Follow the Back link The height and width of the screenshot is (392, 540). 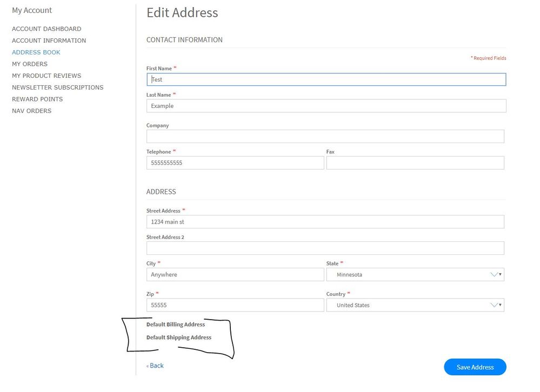[156, 366]
